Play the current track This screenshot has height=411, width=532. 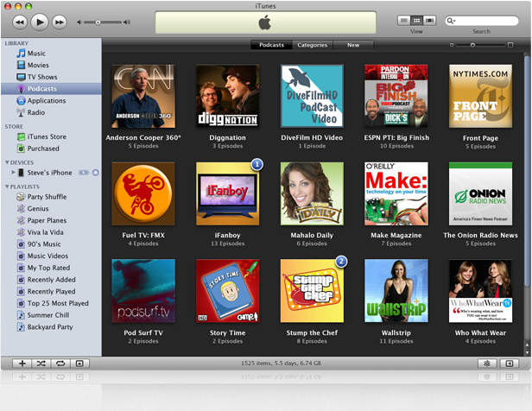[40, 22]
